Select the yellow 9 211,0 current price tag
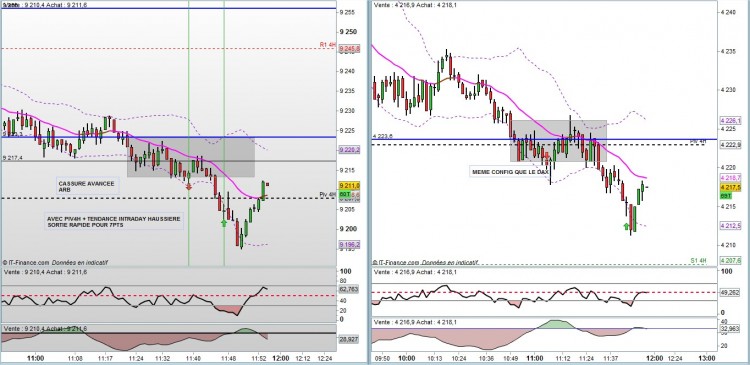The width and height of the screenshot is (750, 365). tap(349, 185)
